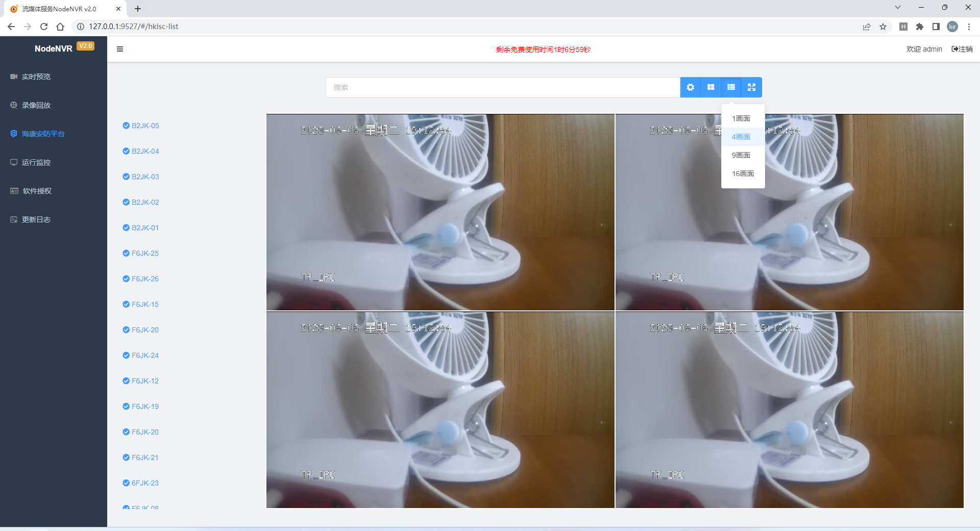This screenshot has width=980, height=531.
Task: Open 更新日志 sidebar menu
Action: coord(54,220)
